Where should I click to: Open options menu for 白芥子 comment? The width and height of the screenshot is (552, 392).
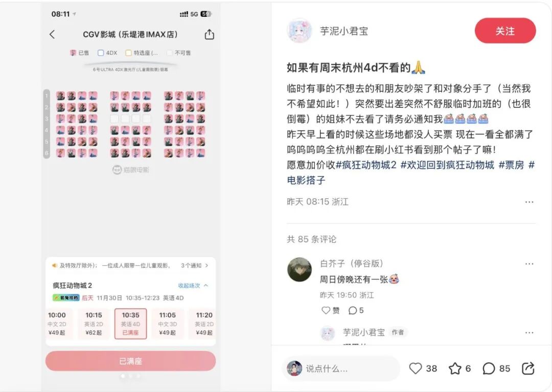[x=529, y=264]
